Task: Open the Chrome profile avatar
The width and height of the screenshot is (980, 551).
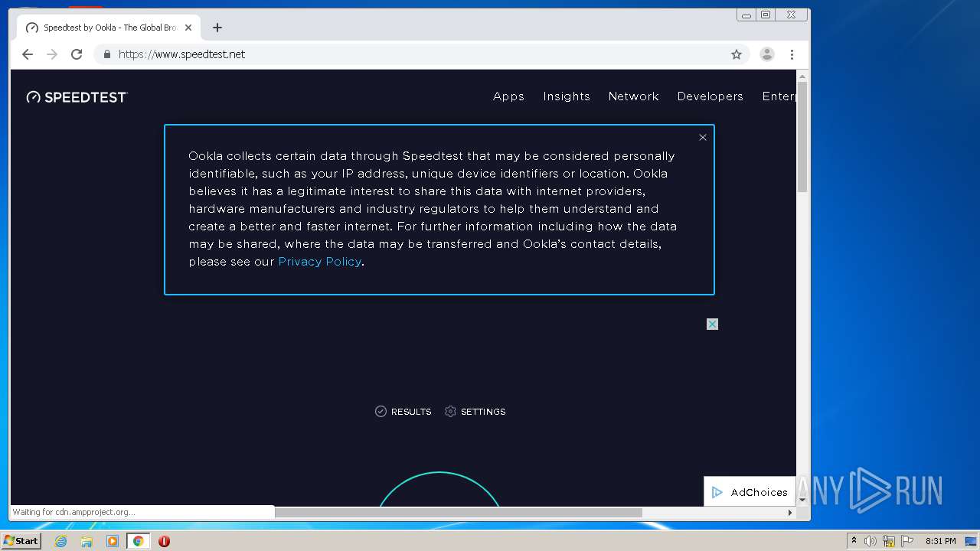Action: coord(766,54)
